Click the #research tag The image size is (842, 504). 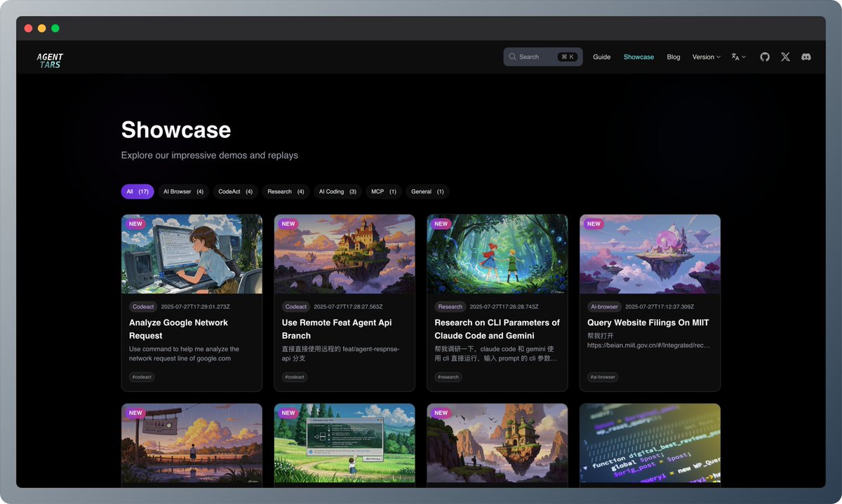coord(448,377)
